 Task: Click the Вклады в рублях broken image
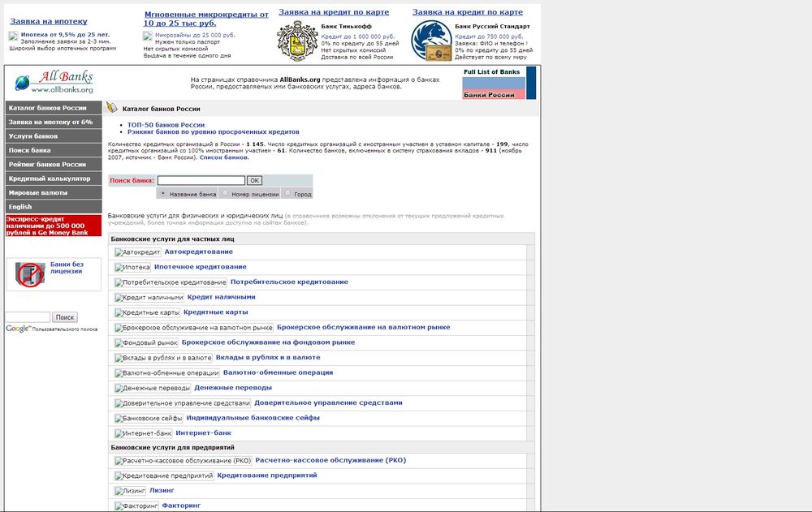click(x=163, y=357)
